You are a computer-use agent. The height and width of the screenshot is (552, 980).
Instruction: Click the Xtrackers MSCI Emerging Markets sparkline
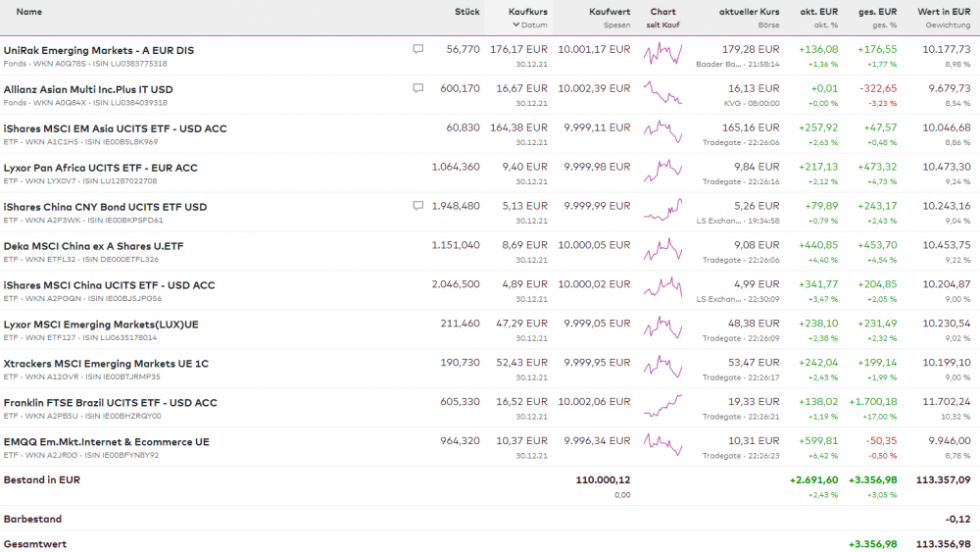662,369
